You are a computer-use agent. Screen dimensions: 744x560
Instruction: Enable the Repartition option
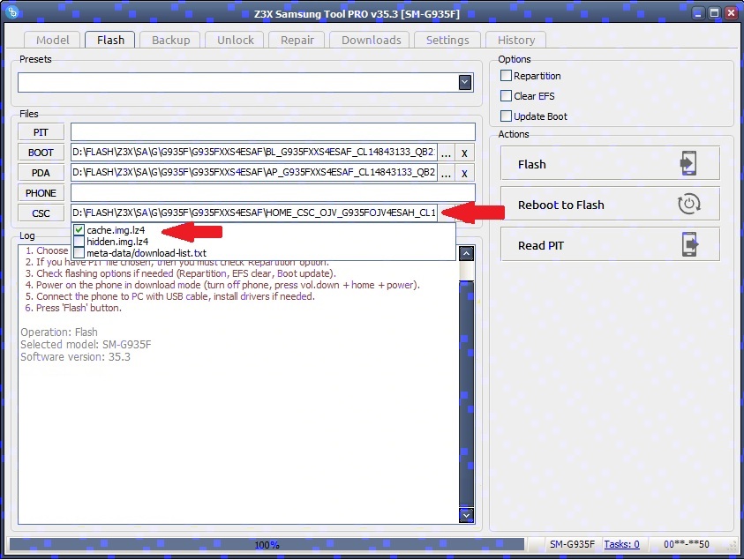click(506, 75)
